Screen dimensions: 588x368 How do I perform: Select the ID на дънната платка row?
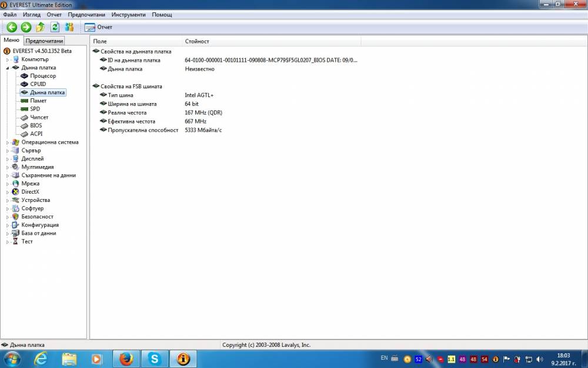(x=228, y=60)
